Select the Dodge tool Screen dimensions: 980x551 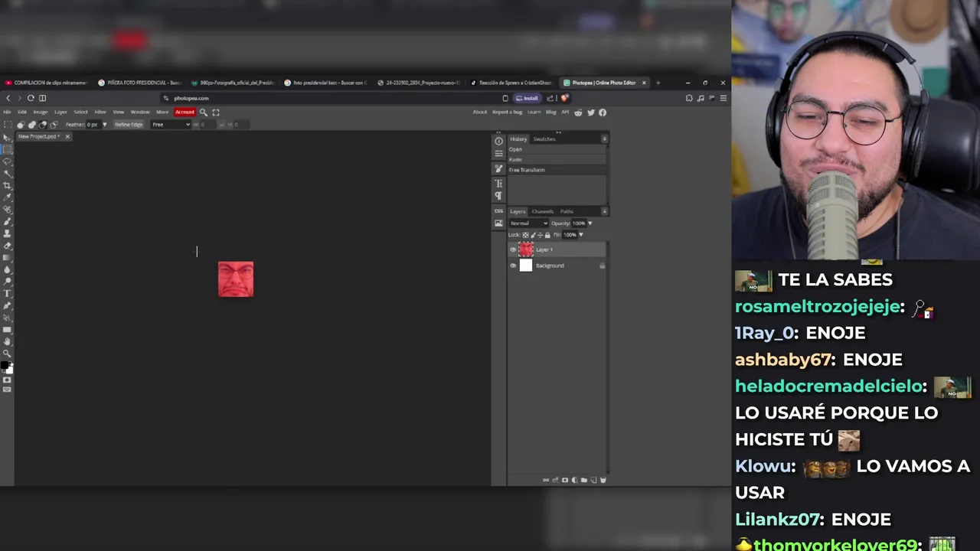(8, 282)
